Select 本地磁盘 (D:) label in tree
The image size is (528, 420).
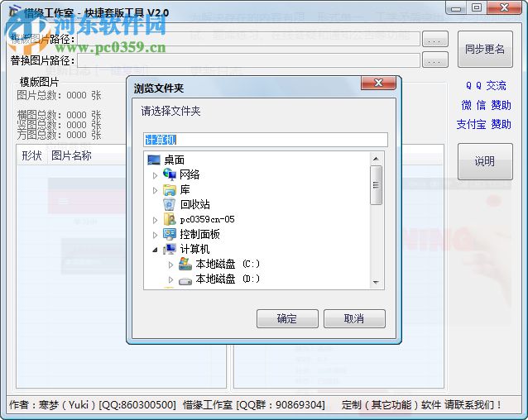point(228,279)
